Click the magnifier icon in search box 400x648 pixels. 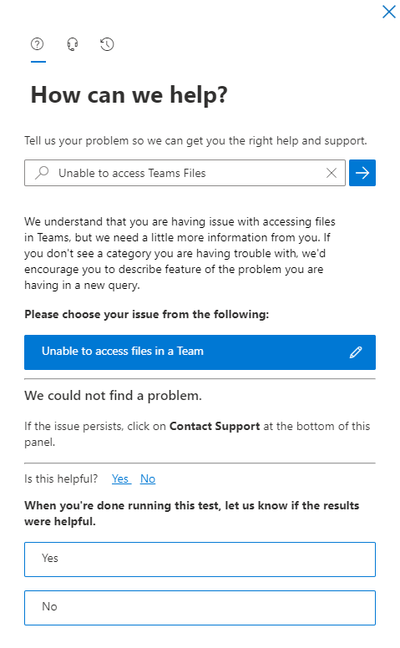(x=42, y=173)
